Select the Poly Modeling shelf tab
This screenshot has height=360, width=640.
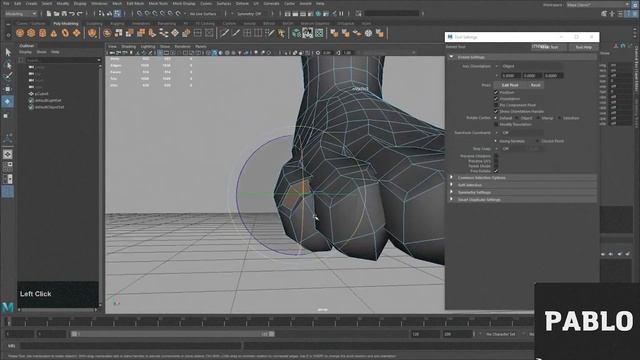(x=65, y=24)
